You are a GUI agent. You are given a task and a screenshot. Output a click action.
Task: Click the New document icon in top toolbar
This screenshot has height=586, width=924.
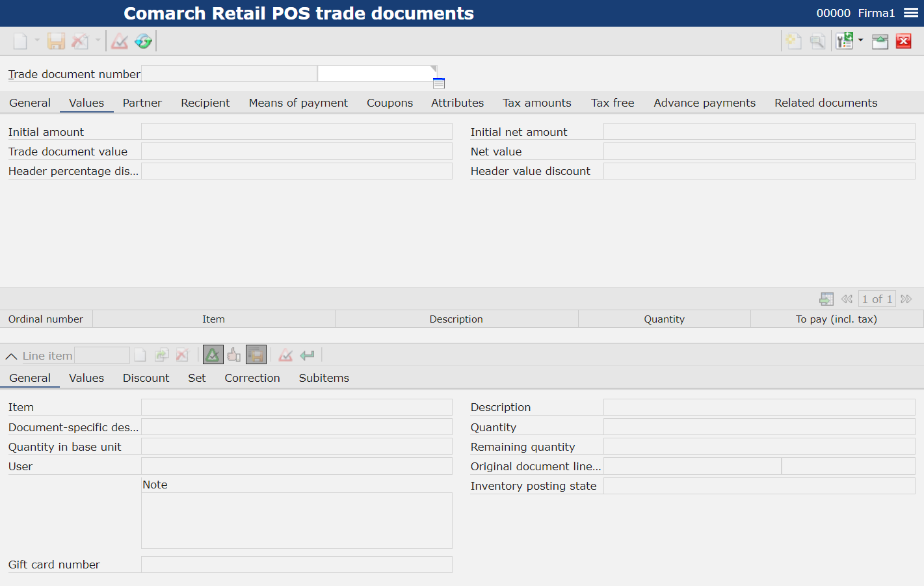[20, 42]
